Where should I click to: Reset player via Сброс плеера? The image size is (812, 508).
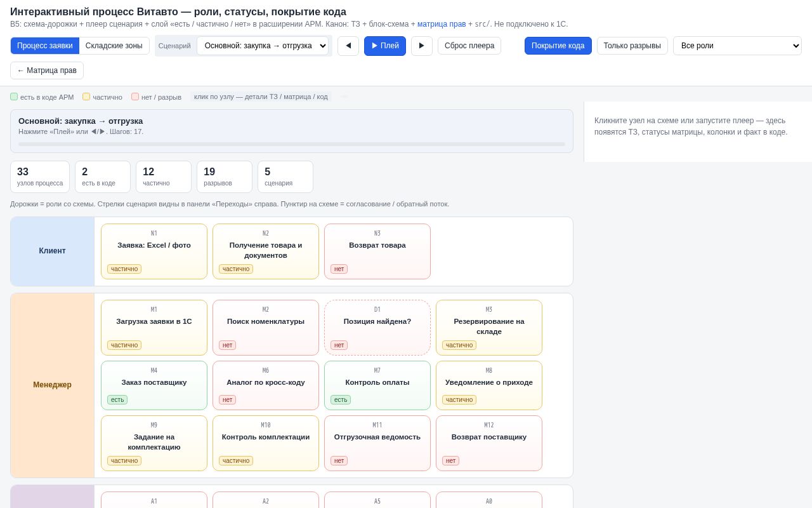469,46
